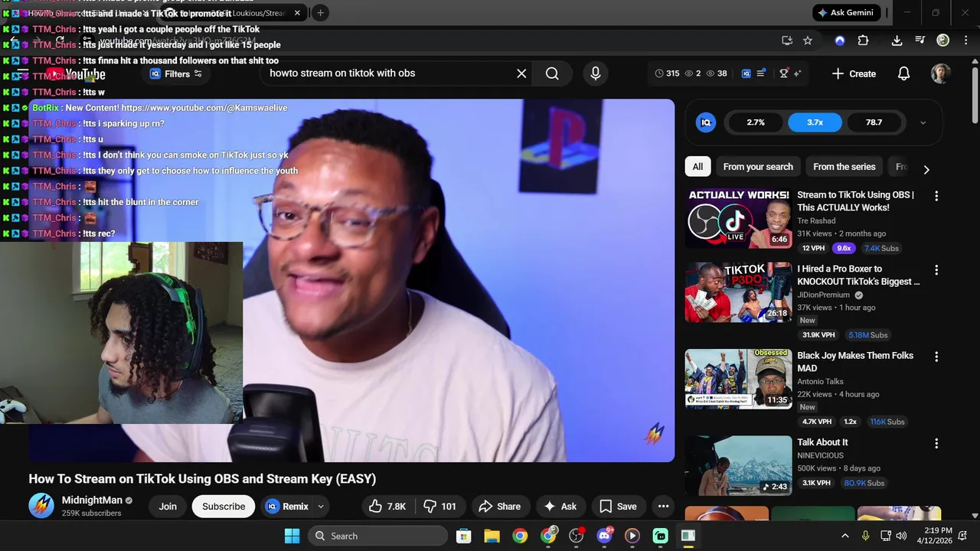This screenshot has height=551, width=980.
Task: Open the vidIQ Filters dropdown
Action: [176, 73]
